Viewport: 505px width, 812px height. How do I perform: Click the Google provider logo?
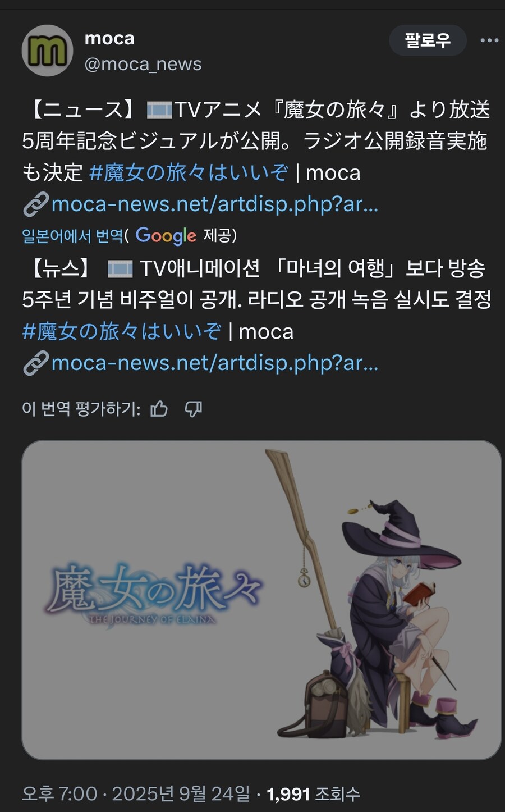[166, 235]
